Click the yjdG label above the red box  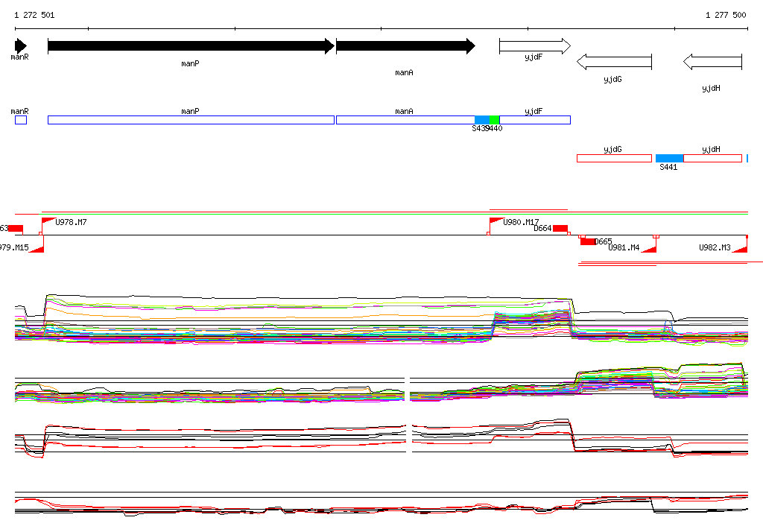tap(612, 150)
